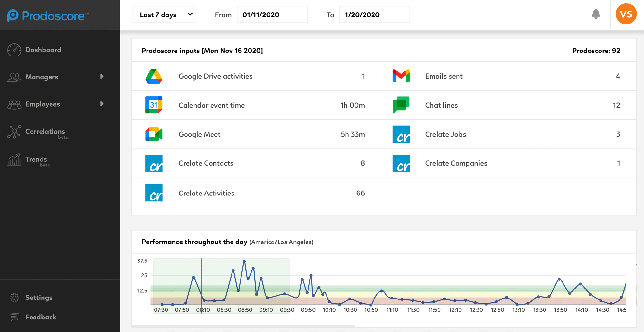Image resolution: width=644 pixels, height=332 pixels.
Task: Open Settings from the sidebar
Action: (39, 298)
